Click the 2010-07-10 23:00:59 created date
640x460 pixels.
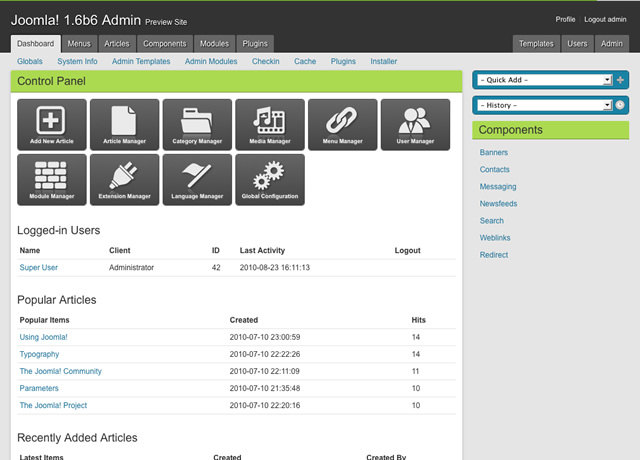pos(264,337)
